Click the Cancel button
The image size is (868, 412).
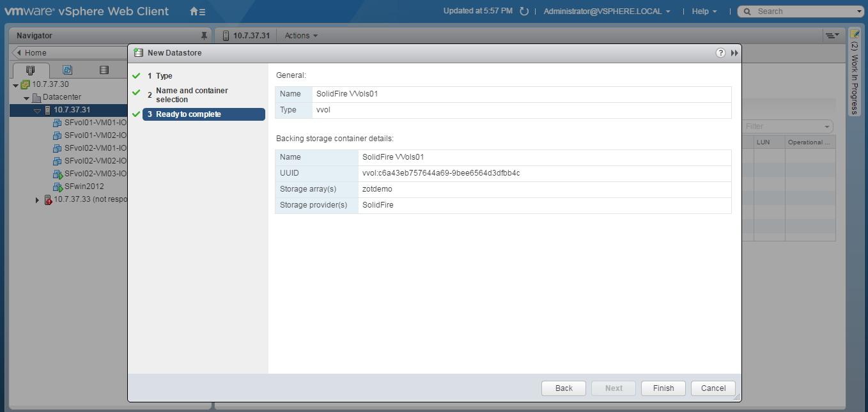pos(713,388)
